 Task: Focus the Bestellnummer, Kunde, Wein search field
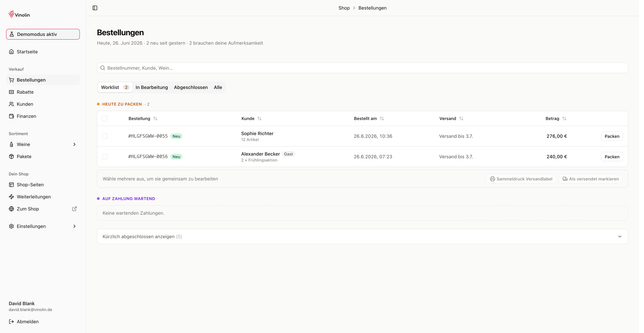pos(362,68)
